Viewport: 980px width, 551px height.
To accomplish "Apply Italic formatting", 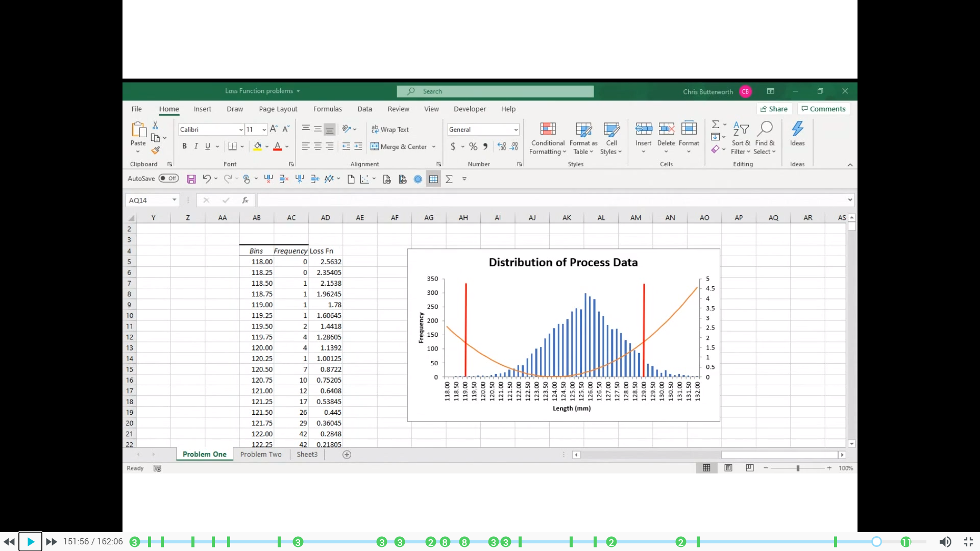I will (196, 146).
